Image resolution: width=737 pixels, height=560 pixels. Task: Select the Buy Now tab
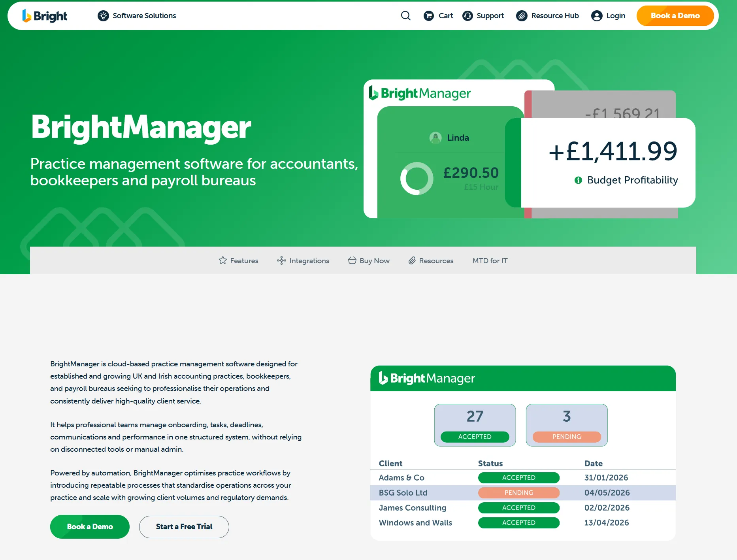coord(369,260)
